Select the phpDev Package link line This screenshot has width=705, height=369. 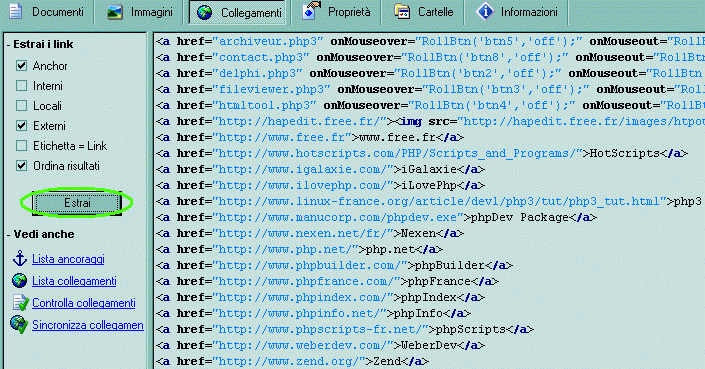point(376,218)
